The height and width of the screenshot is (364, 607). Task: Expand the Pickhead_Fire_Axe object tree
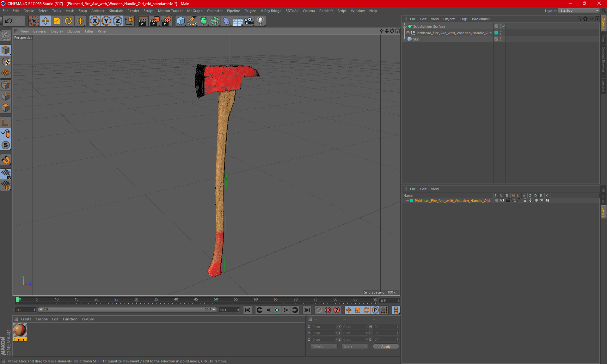pyautogui.click(x=408, y=33)
